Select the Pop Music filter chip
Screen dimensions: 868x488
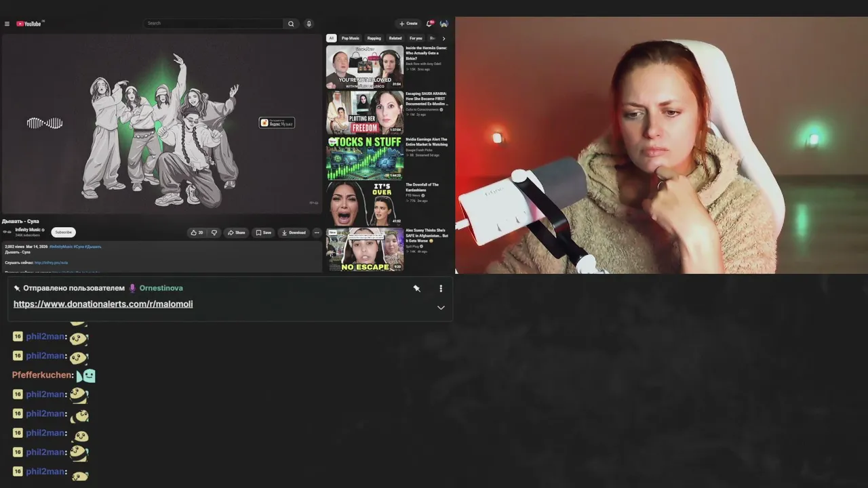[351, 38]
